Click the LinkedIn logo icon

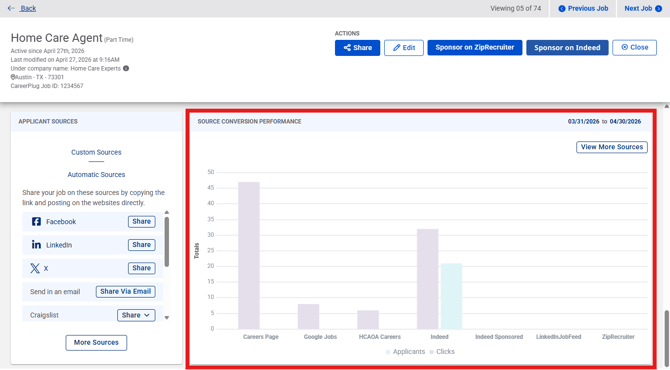click(x=36, y=244)
